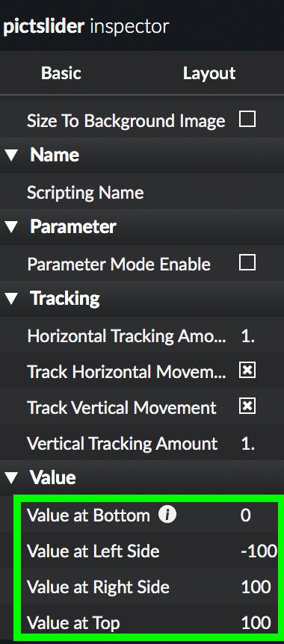Collapse the Tracking section triangle

[11, 299]
